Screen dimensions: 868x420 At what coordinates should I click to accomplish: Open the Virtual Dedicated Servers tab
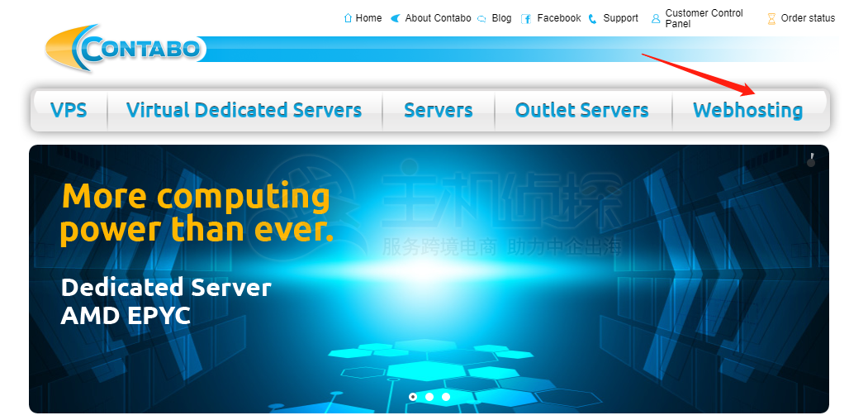[x=244, y=110]
